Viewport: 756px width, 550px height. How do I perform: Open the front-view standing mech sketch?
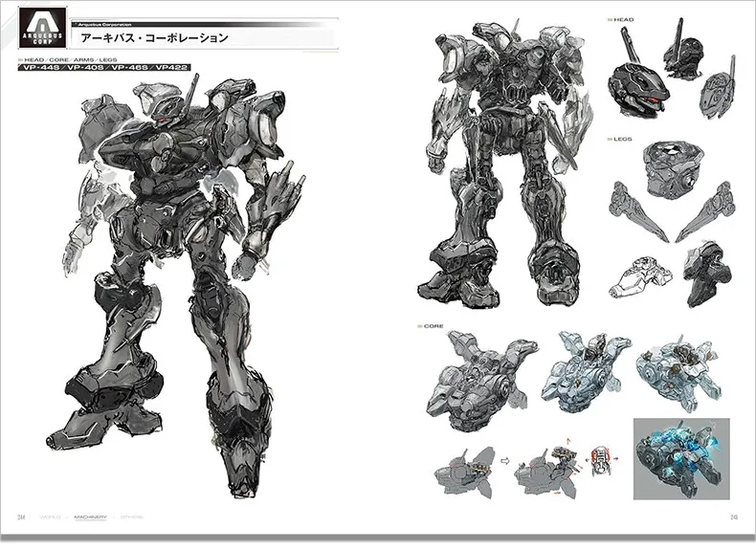pyautogui.click(x=505, y=164)
